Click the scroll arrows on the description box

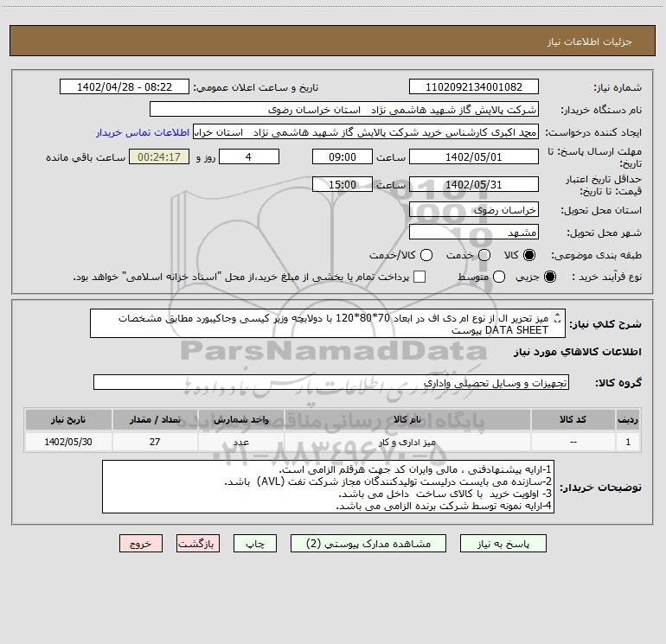(556, 318)
